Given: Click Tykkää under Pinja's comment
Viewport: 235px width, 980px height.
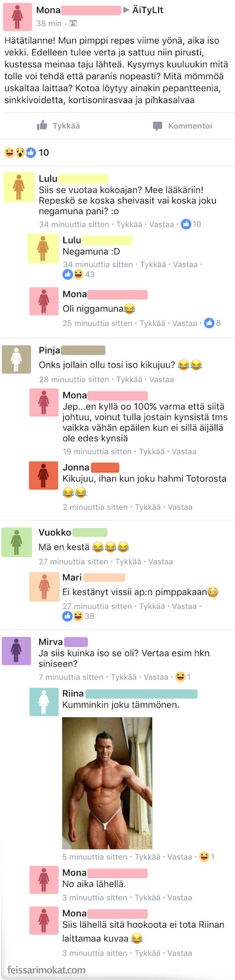Looking at the screenshot, I should [129, 379].
